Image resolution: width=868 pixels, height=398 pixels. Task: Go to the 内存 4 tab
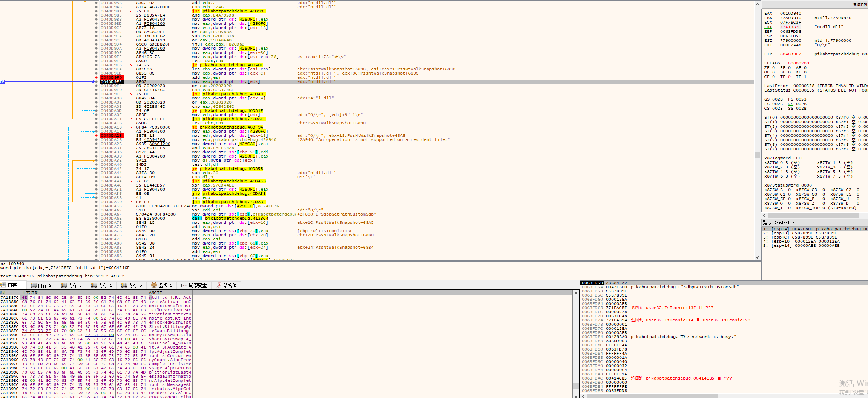pos(101,285)
